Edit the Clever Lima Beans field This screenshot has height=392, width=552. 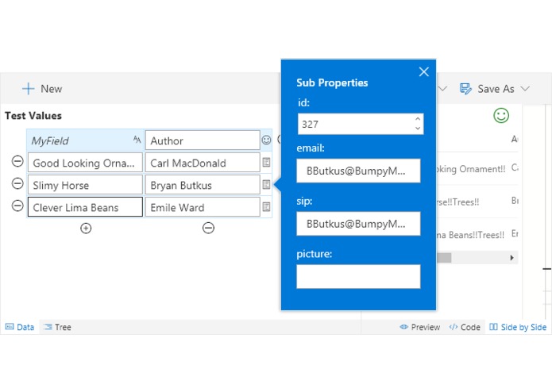(x=85, y=207)
